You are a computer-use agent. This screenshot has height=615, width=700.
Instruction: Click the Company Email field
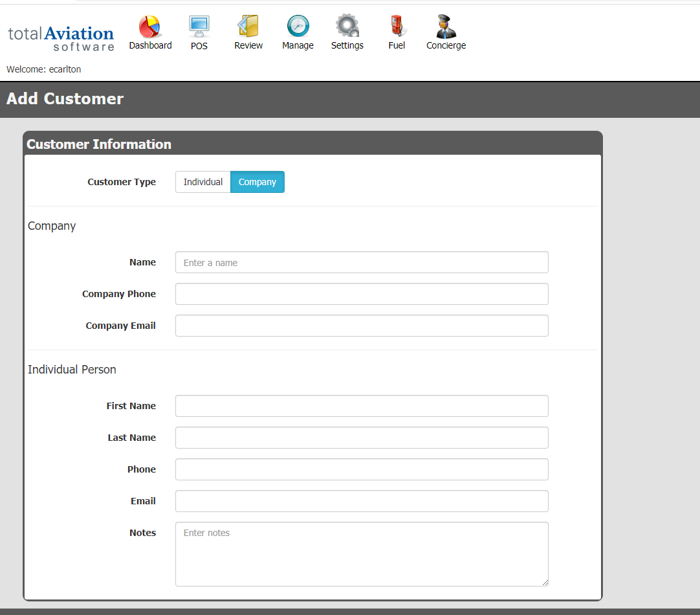(362, 326)
